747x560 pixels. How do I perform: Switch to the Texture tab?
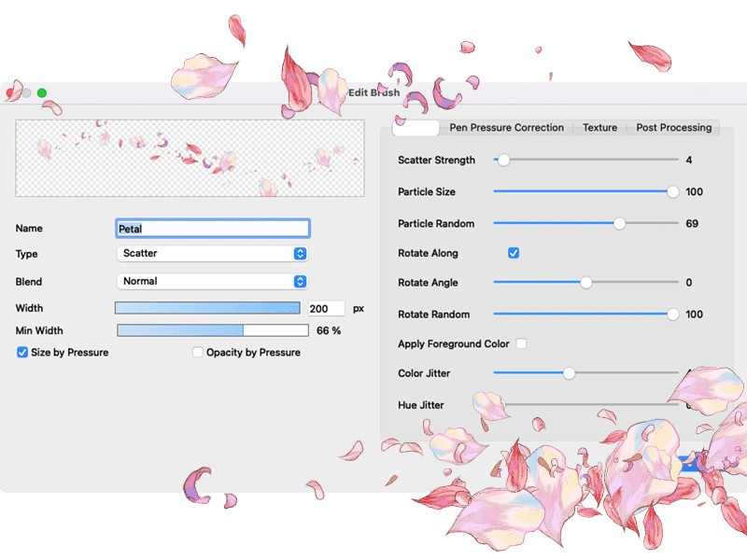(599, 128)
